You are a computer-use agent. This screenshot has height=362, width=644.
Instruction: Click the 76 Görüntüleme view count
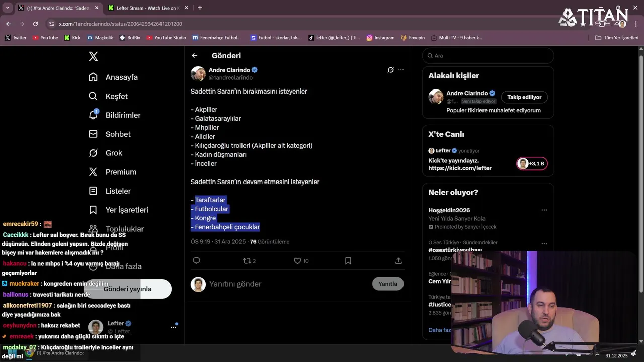click(270, 242)
